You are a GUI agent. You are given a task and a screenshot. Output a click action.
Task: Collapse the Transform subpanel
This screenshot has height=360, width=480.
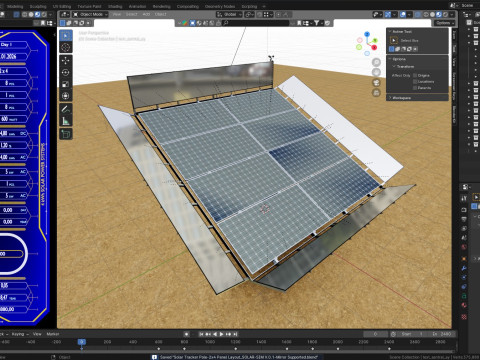click(394, 67)
